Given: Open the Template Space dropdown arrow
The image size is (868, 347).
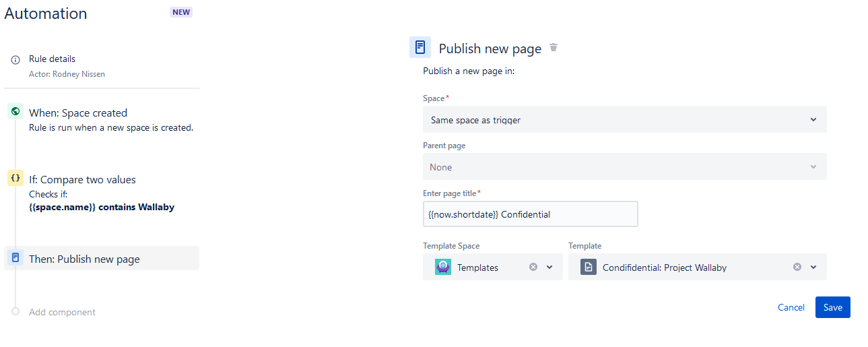Looking at the screenshot, I should click(549, 267).
